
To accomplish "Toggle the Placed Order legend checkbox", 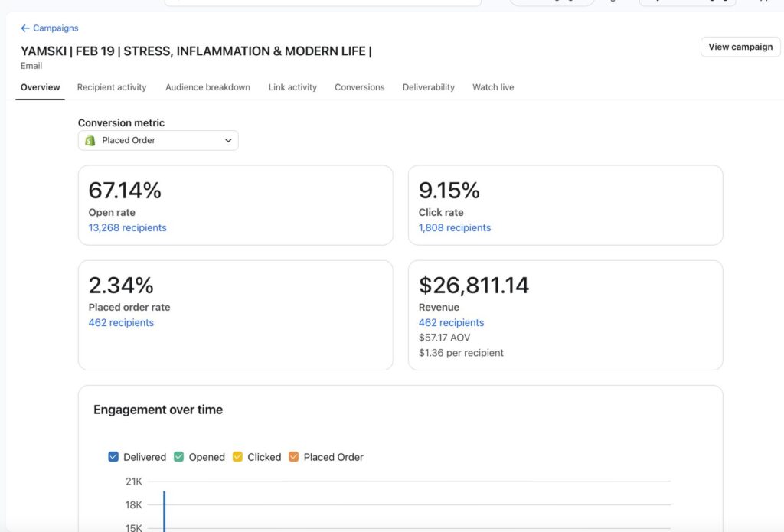I will tap(294, 457).
